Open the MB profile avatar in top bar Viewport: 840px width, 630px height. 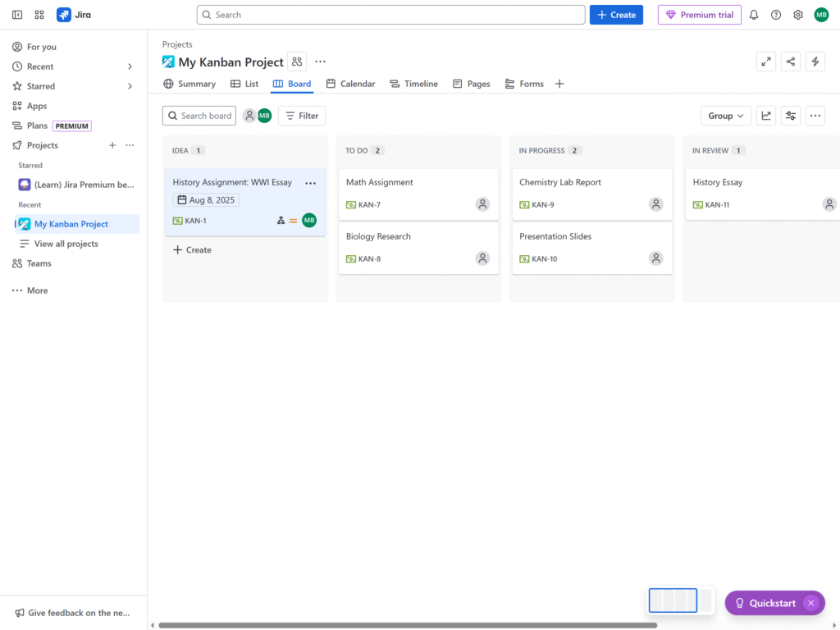(x=821, y=15)
